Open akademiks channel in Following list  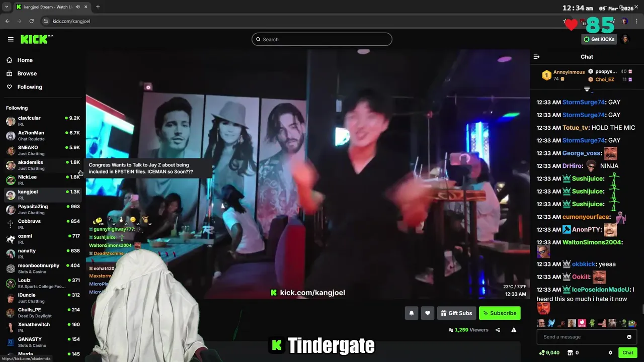pyautogui.click(x=43, y=165)
